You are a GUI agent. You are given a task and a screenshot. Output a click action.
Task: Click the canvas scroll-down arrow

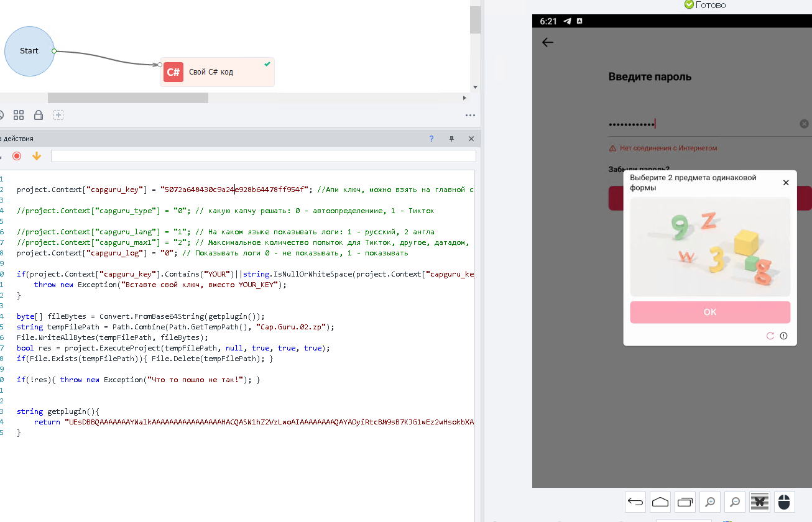pyautogui.click(x=475, y=87)
